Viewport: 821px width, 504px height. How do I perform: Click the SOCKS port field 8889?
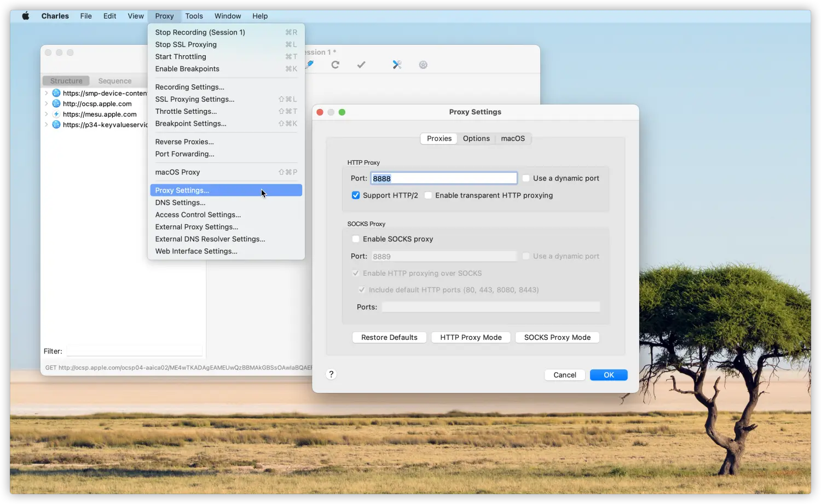(444, 256)
